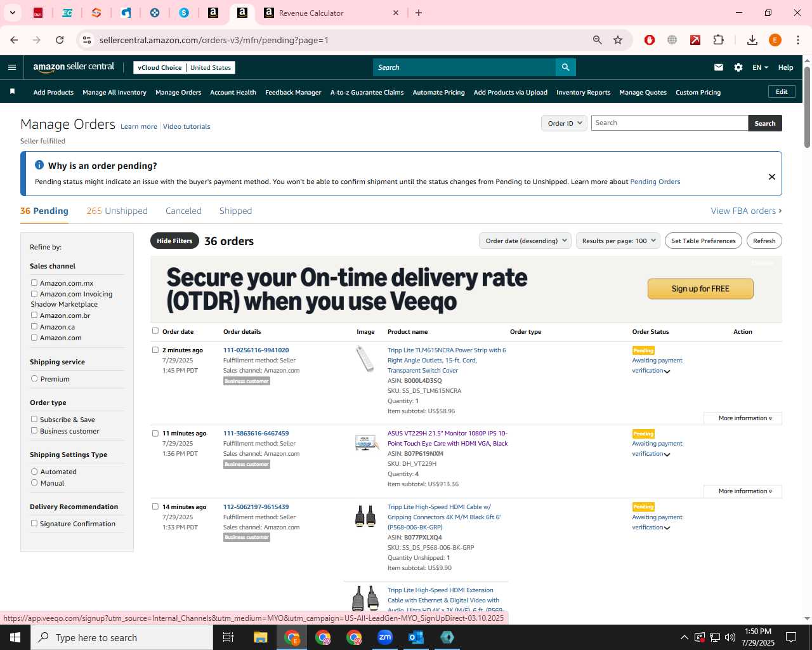Expand More information for ASUS monitor order
Screen dimensions: 812x650
tap(743, 491)
